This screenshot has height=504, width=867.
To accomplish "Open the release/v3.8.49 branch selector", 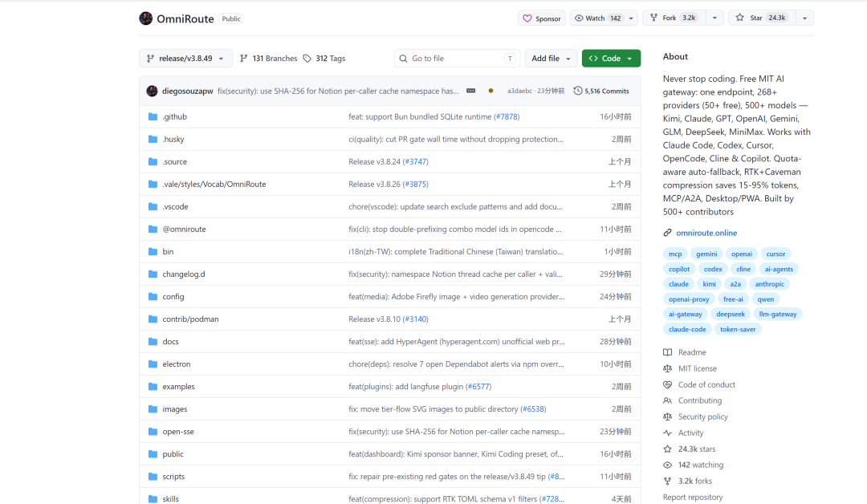I will point(185,58).
